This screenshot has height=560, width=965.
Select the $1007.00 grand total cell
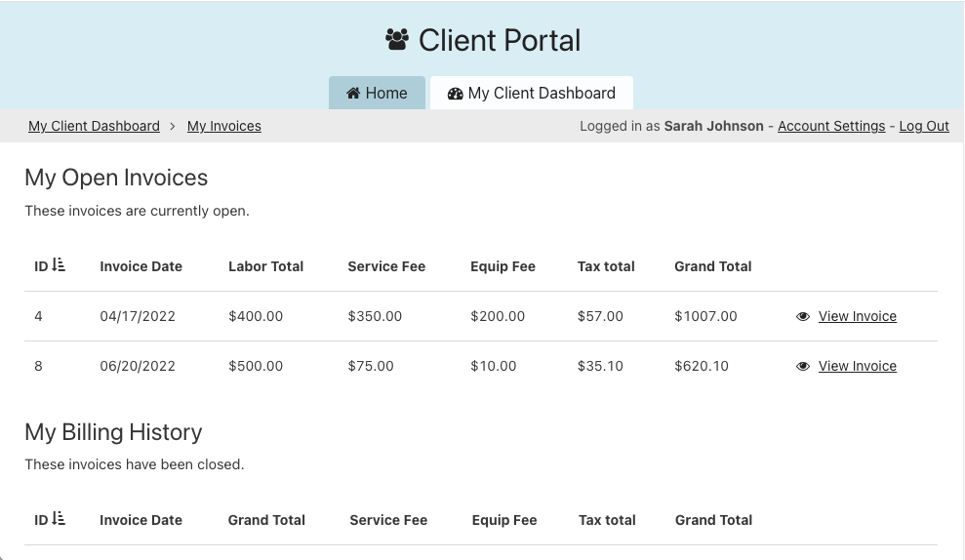[705, 316]
